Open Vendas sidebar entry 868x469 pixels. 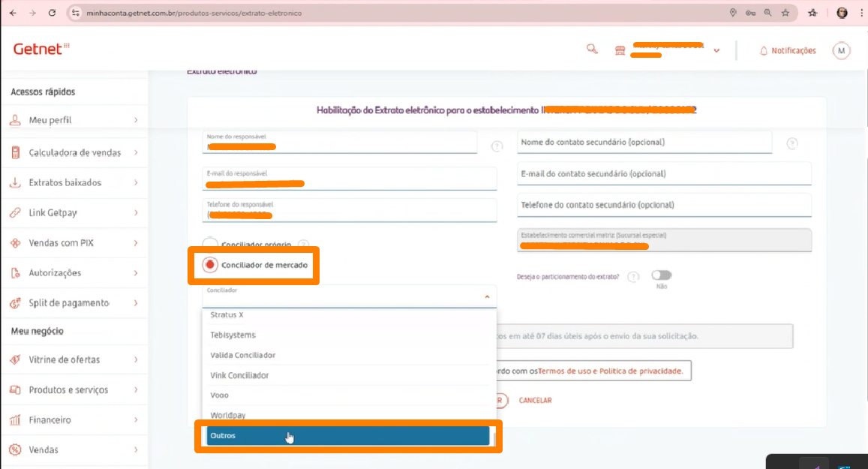[x=74, y=449]
